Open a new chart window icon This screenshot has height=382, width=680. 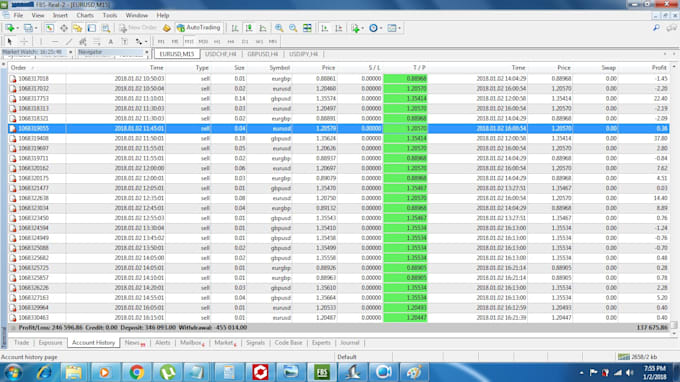tap(10, 28)
